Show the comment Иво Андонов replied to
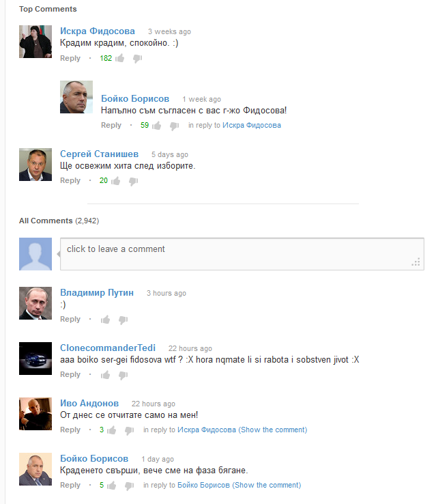This screenshot has width=436, height=504. 274,430
